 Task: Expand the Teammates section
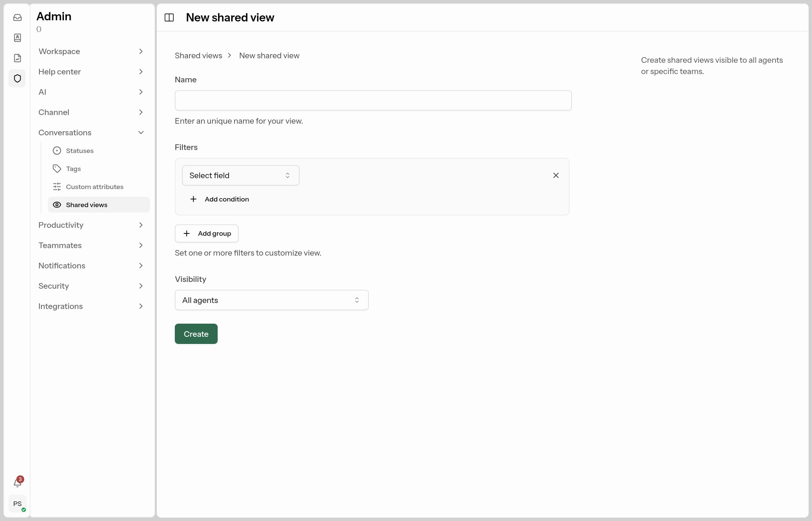coord(91,245)
